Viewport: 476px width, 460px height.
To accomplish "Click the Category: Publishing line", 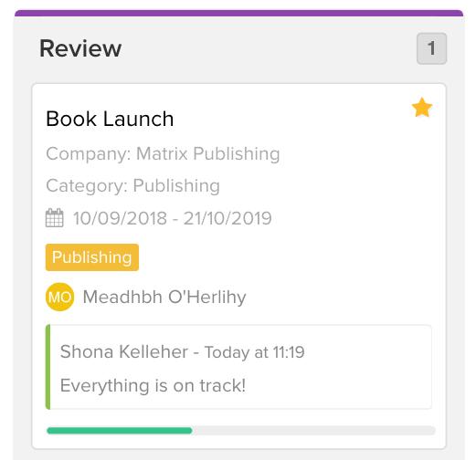I will click(x=132, y=185).
